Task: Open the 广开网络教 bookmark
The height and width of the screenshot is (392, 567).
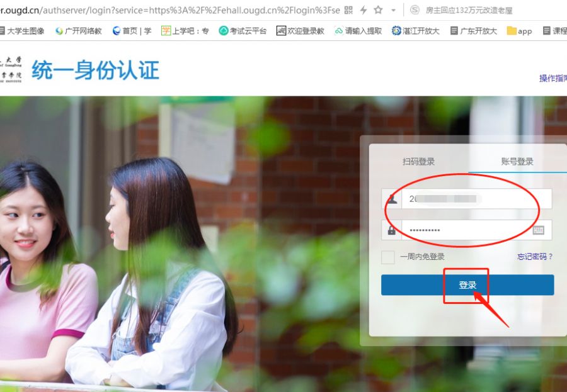Action: point(79,31)
